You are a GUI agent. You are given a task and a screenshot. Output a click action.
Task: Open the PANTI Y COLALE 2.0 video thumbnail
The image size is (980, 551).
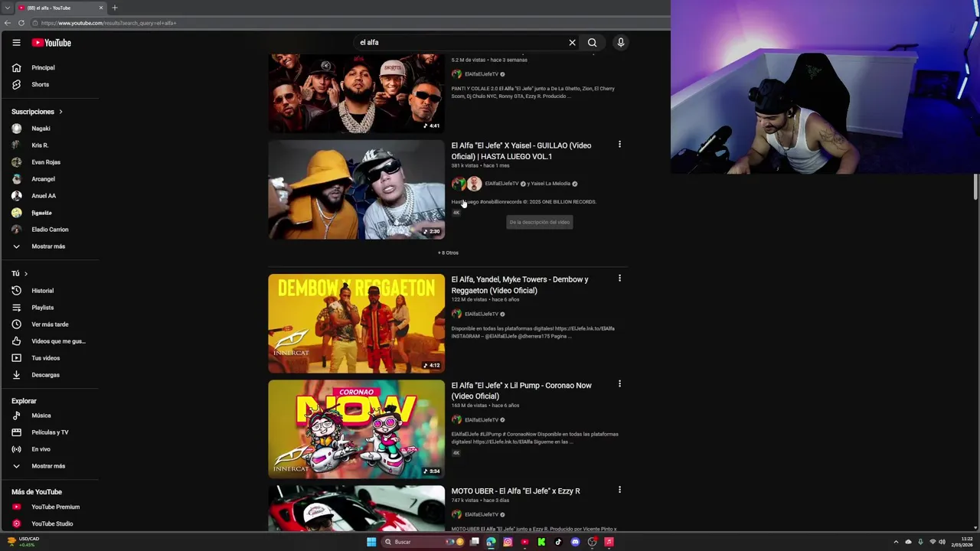pos(356,93)
